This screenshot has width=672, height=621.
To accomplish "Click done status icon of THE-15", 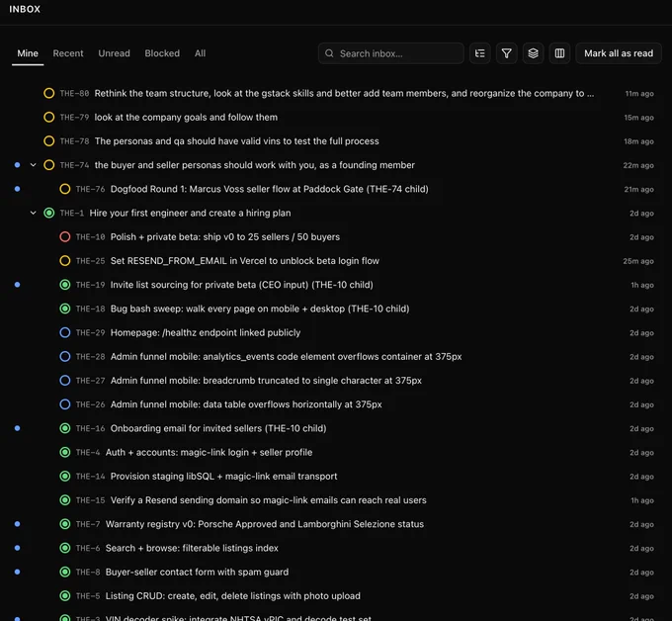I will coord(64,500).
